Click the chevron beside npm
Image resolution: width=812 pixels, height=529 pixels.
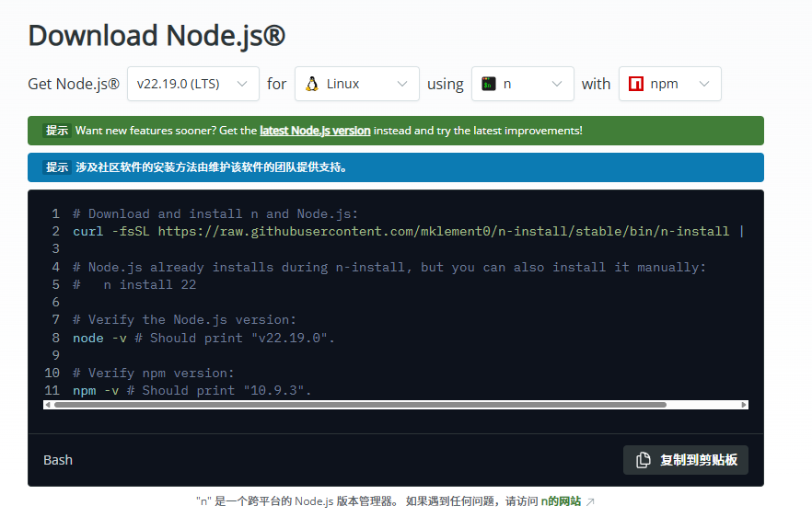703,84
